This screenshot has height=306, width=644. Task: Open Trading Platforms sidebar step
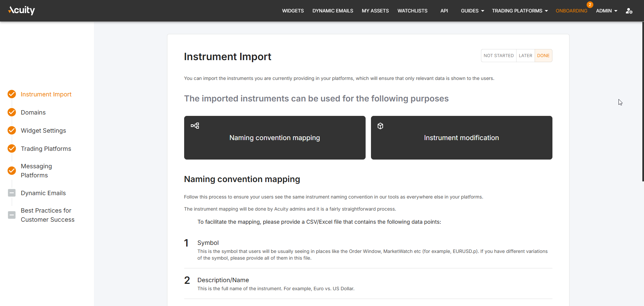pyautogui.click(x=46, y=149)
